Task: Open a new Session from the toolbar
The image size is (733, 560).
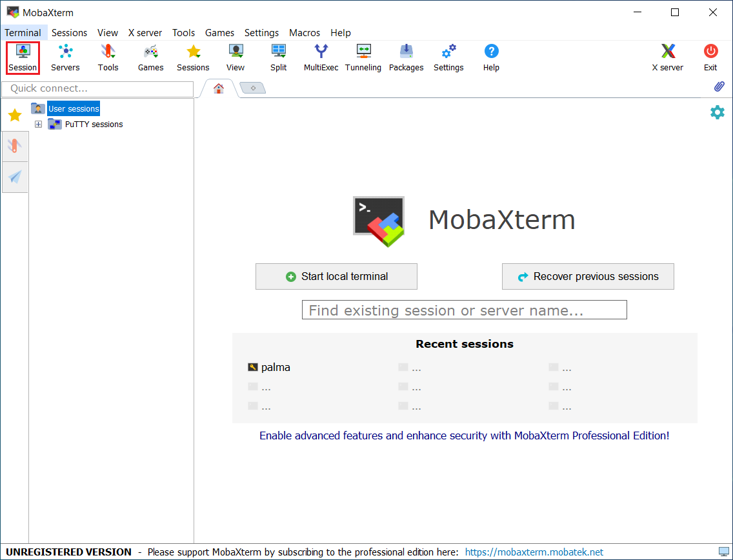Action: pyautogui.click(x=23, y=58)
